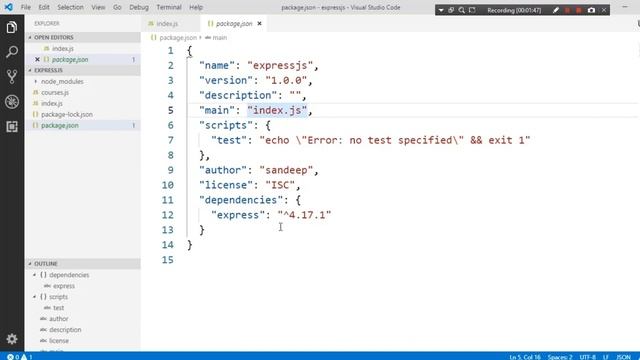Image resolution: width=640 pixels, height=360 pixels.
Task: Switch to the package.json editor tab
Action: 233,24
